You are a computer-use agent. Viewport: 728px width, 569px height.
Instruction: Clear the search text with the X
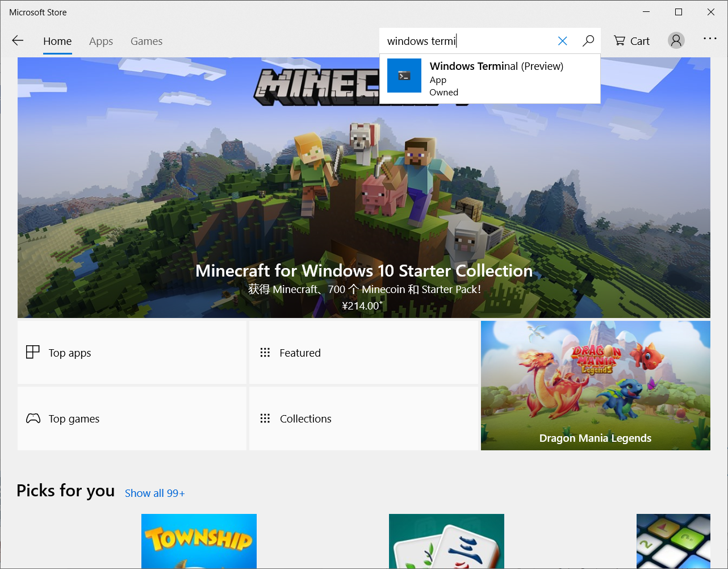pyautogui.click(x=562, y=41)
